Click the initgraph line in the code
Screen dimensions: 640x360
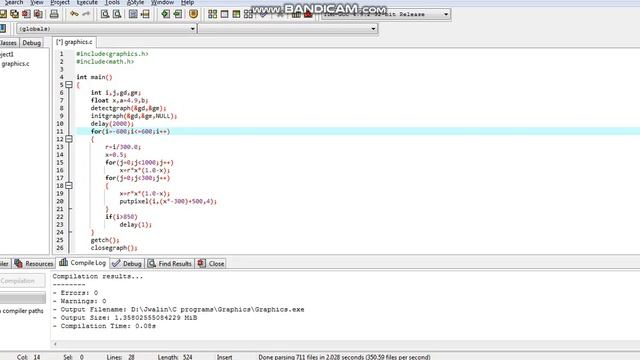point(134,116)
